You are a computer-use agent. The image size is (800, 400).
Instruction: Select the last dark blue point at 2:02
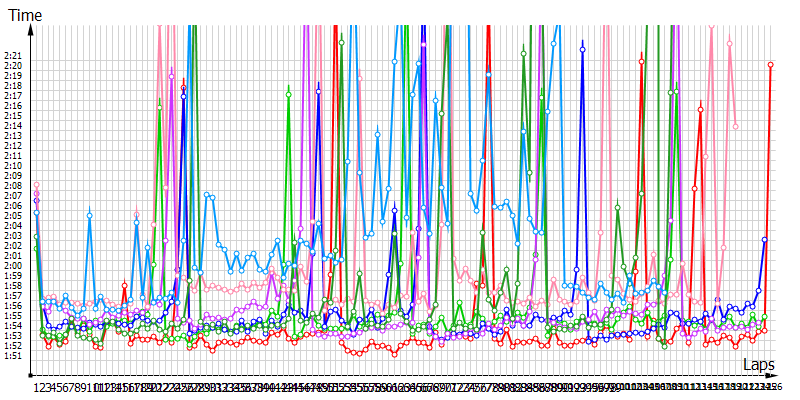(x=765, y=240)
